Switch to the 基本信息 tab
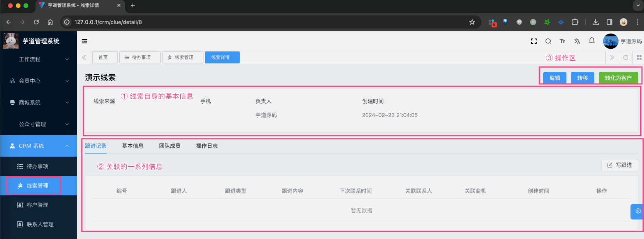Image resolution: width=644 pixels, height=239 pixels. coord(132,146)
